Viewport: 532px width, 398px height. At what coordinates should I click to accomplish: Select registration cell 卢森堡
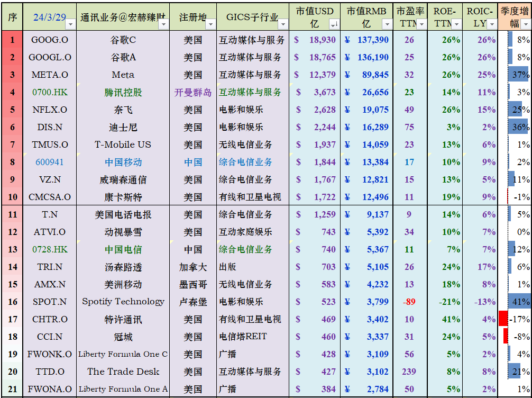192,302
